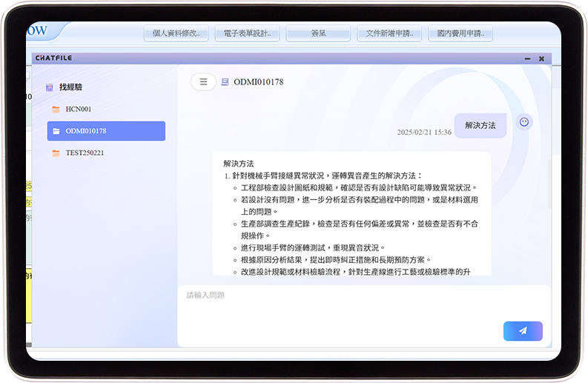Click the 找經驗 header icon
The height and width of the screenshot is (383, 588).
tap(49, 87)
